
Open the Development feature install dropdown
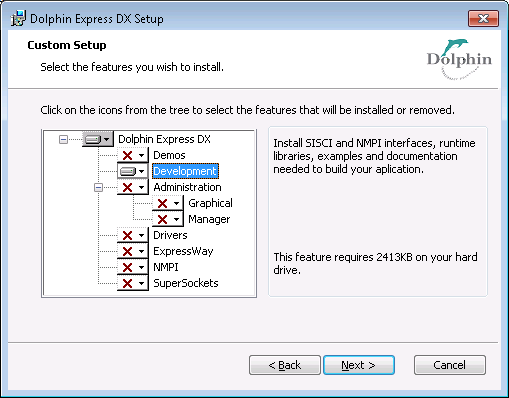pyautogui.click(x=133, y=171)
